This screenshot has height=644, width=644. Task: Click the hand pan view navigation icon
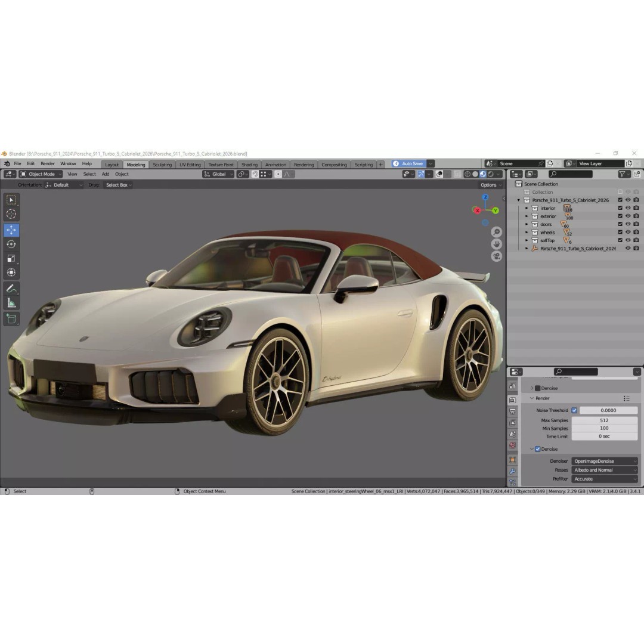click(x=497, y=244)
